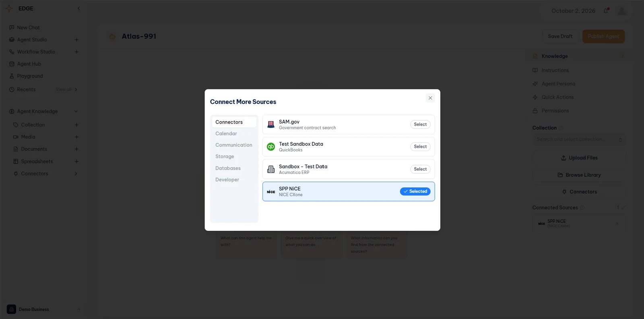Select the SAM.gov connector
Screen dimensions: 644x319
(420, 124)
